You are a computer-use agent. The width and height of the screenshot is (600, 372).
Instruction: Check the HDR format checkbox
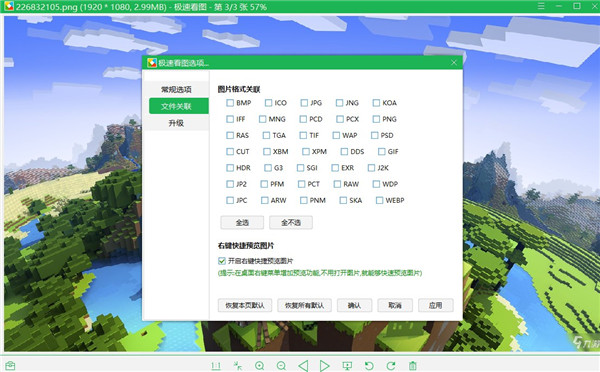point(230,168)
